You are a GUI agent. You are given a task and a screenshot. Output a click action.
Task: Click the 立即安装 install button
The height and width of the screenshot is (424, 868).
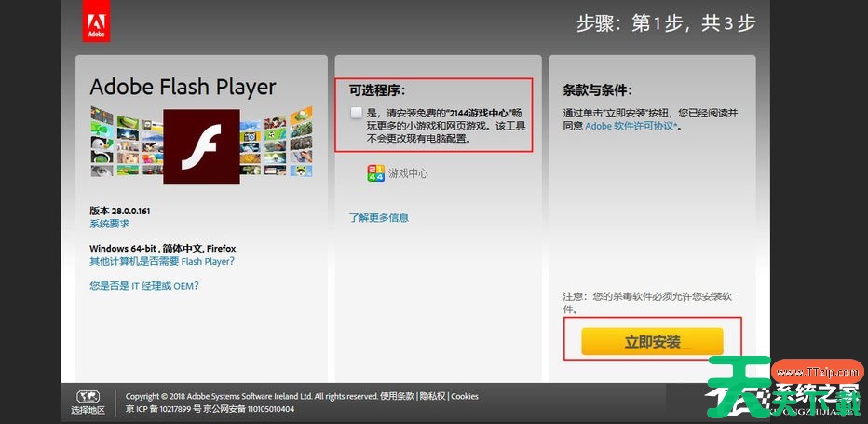[x=652, y=341]
